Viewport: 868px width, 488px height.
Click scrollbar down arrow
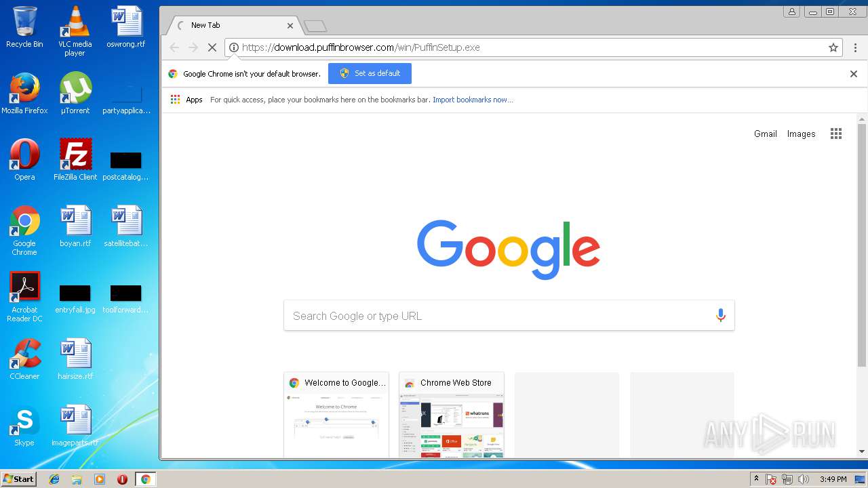click(x=862, y=451)
